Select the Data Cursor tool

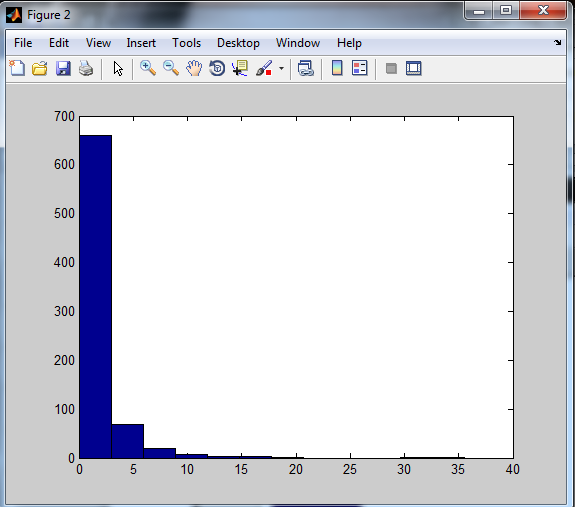[240, 68]
